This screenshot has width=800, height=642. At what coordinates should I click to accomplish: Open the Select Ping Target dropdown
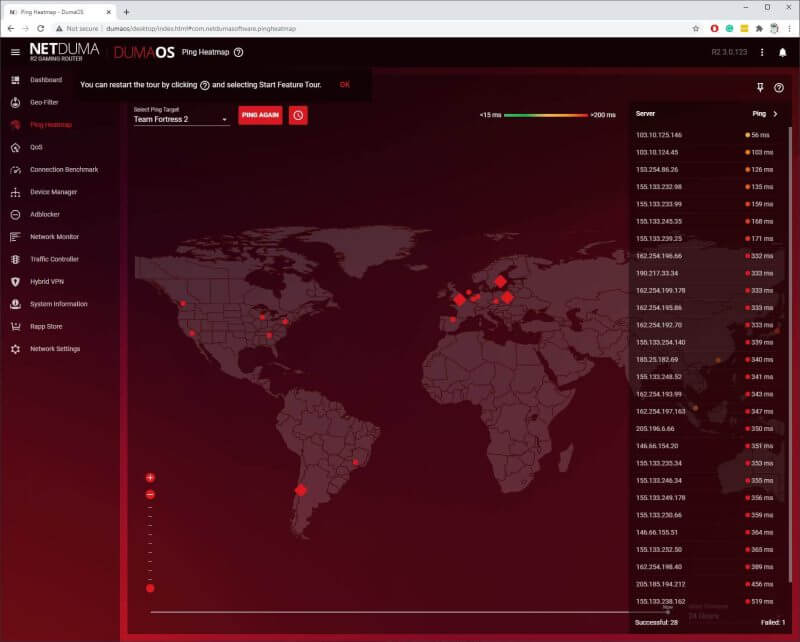[x=181, y=119]
